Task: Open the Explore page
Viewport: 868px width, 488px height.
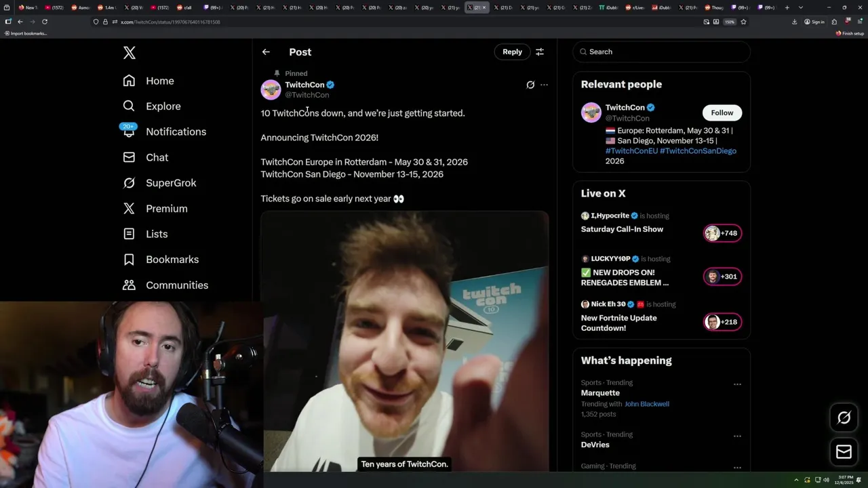Action: 152,106
